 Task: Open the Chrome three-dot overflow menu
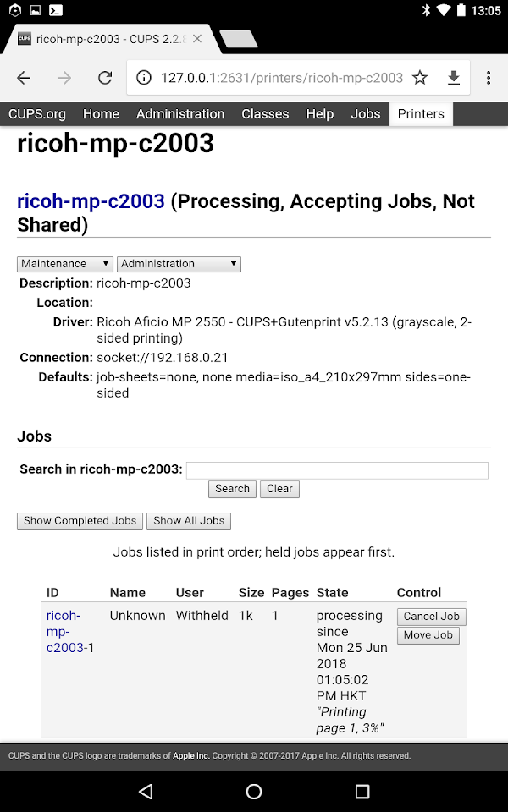point(489,78)
